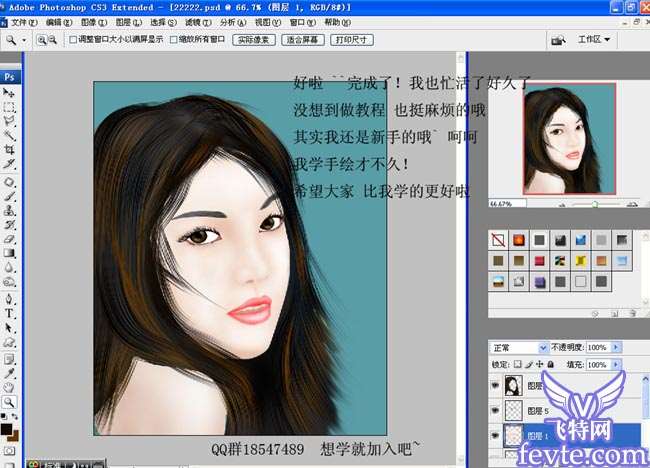Image resolution: width=650 pixels, height=468 pixels.
Task: Hide 图层 5 visibility eye
Action: pos(495,410)
